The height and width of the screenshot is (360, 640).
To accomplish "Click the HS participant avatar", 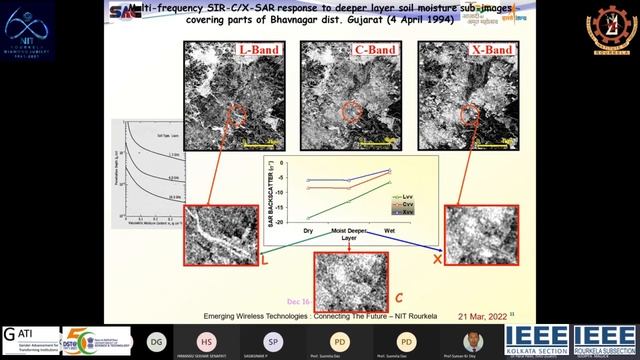I will [x=207, y=342].
